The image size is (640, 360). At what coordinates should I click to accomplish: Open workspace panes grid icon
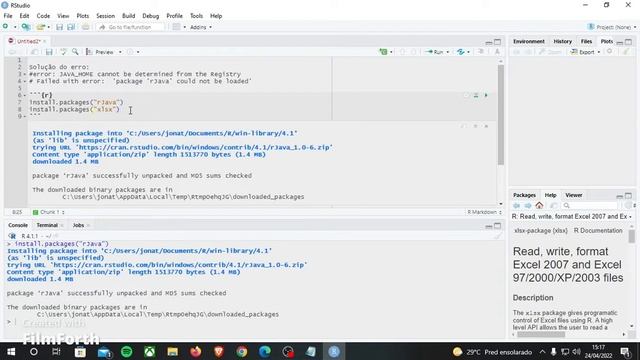pos(176,27)
